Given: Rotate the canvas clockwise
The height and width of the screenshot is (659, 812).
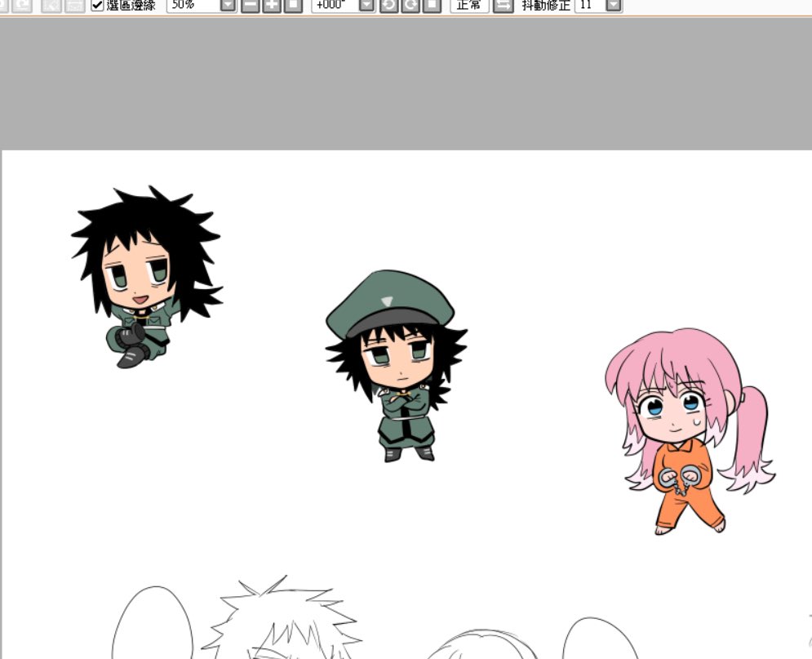Looking at the screenshot, I should [410, 5].
